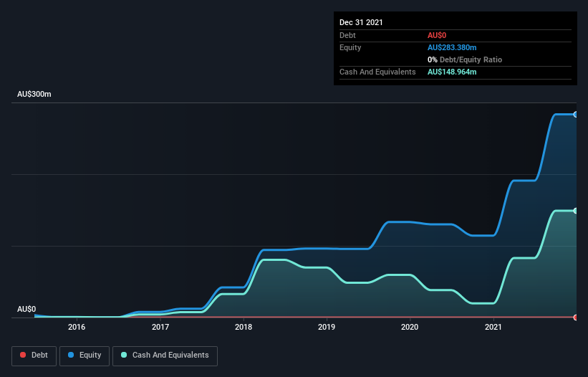Screen dimensions: 588x377
Task: Click the 2020 x-axis label
Action: click(x=410, y=327)
